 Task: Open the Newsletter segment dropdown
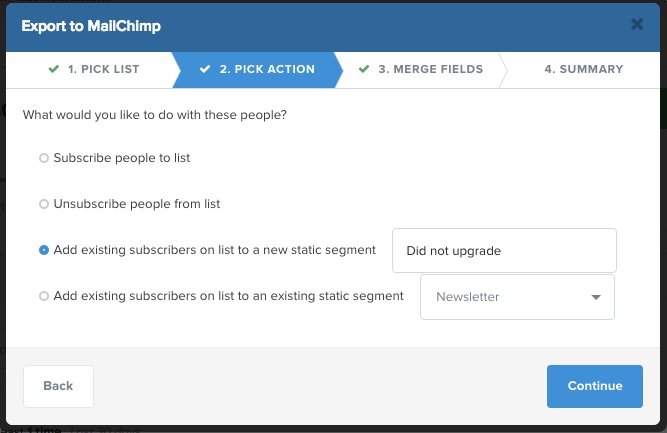point(517,297)
